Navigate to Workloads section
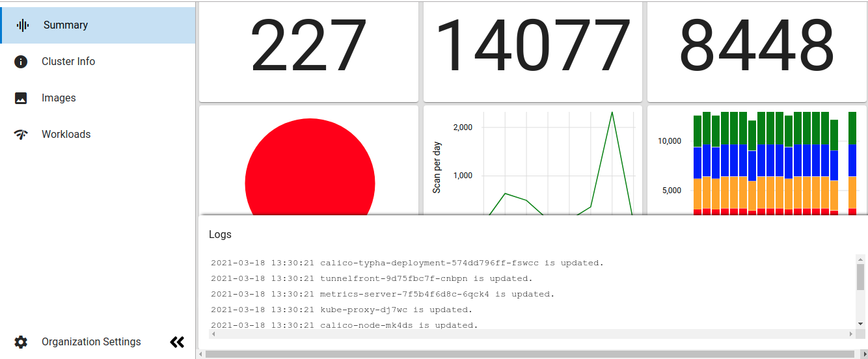This screenshot has height=359, width=868. pyautogui.click(x=66, y=135)
